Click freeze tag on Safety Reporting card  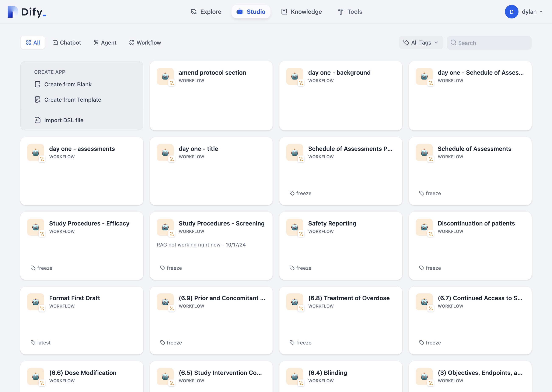[300, 268]
